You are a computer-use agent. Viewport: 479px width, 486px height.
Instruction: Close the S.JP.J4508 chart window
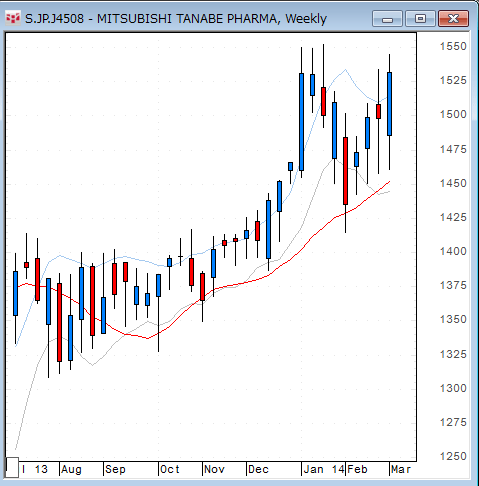[x=454, y=19]
